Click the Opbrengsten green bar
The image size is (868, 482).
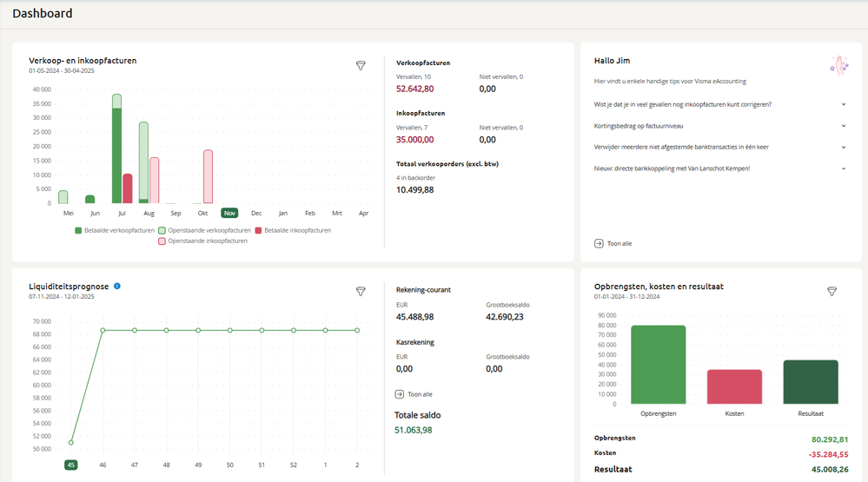659,365
